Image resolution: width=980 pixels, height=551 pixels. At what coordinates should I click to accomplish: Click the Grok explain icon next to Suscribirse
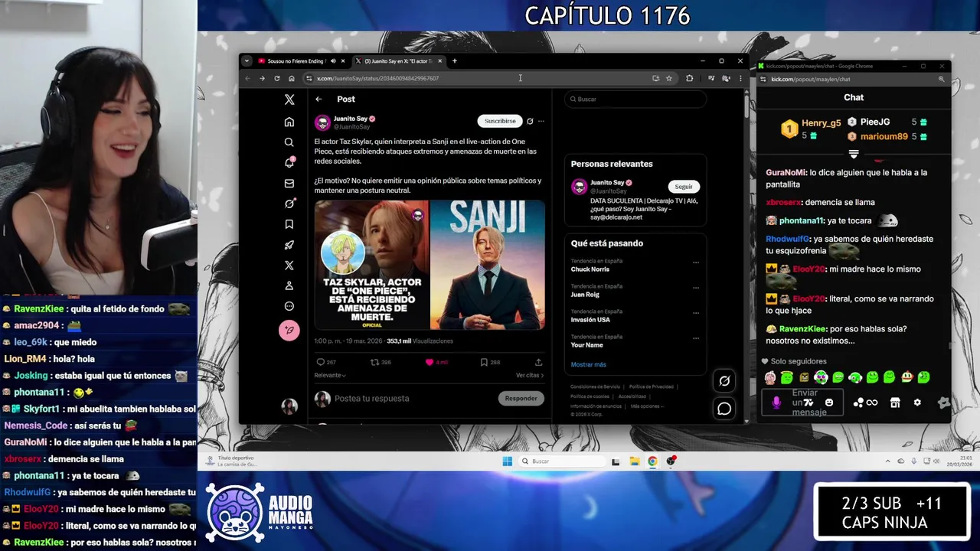pyautogui.click(x=530, y=121)
